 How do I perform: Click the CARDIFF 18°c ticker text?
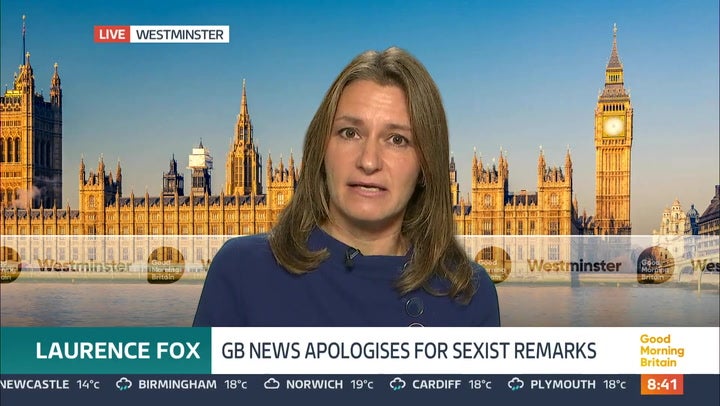[x=452, y=384]
